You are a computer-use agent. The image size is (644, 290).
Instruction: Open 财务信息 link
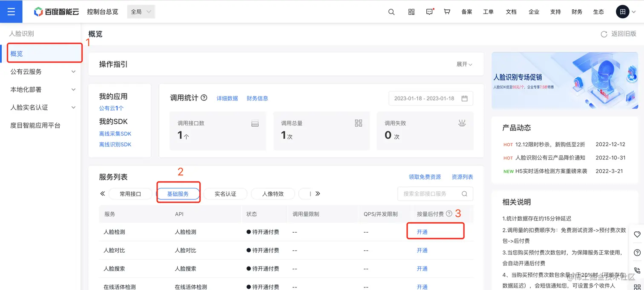click(x=257, y=98)
